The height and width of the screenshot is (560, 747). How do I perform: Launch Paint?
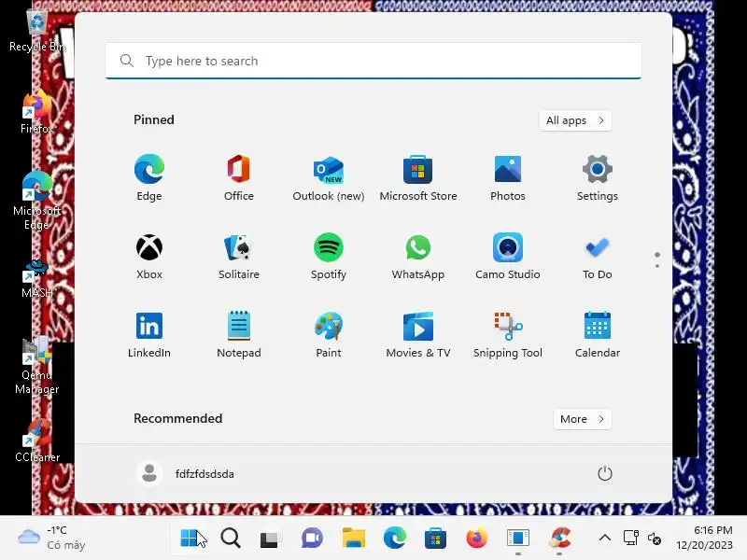pyautogui.click(x=329, y=334)
